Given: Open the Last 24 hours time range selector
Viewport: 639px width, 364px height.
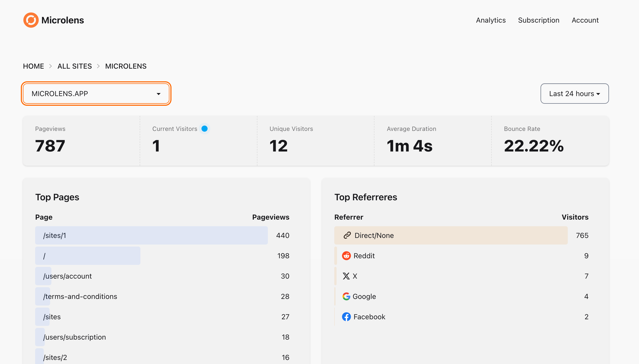Looking at the screenshot, I should click(574, 94).
